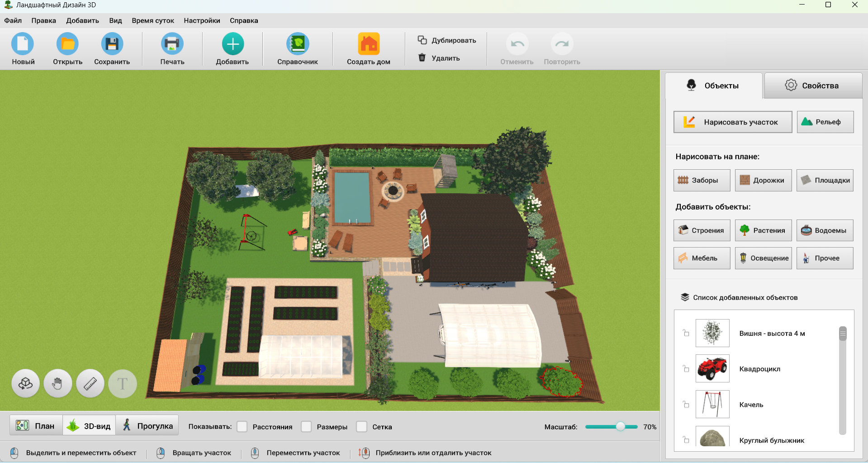Click the Печать printer icon
The height and width of the screenshot is (463, 868).
tap(172, 44)
